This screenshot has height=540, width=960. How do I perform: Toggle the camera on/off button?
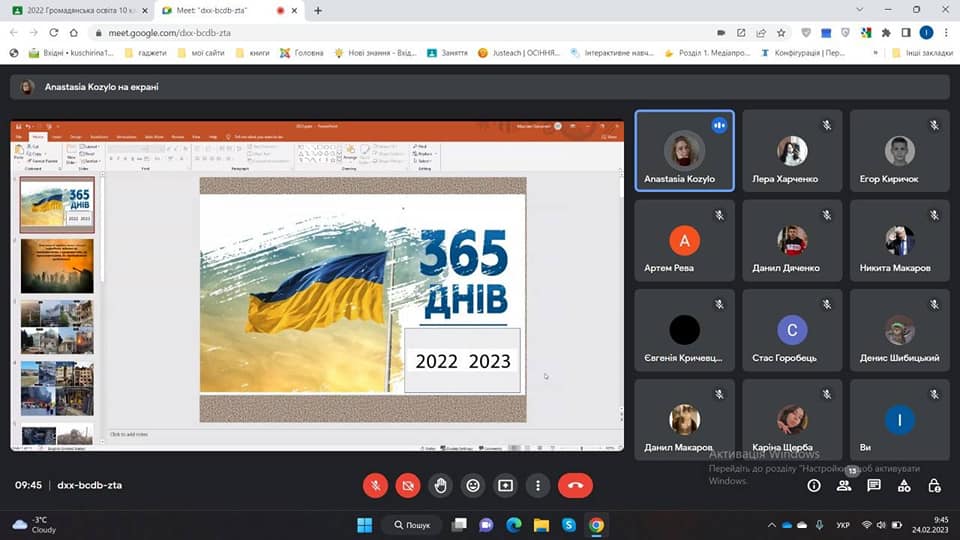click(408, 486)
